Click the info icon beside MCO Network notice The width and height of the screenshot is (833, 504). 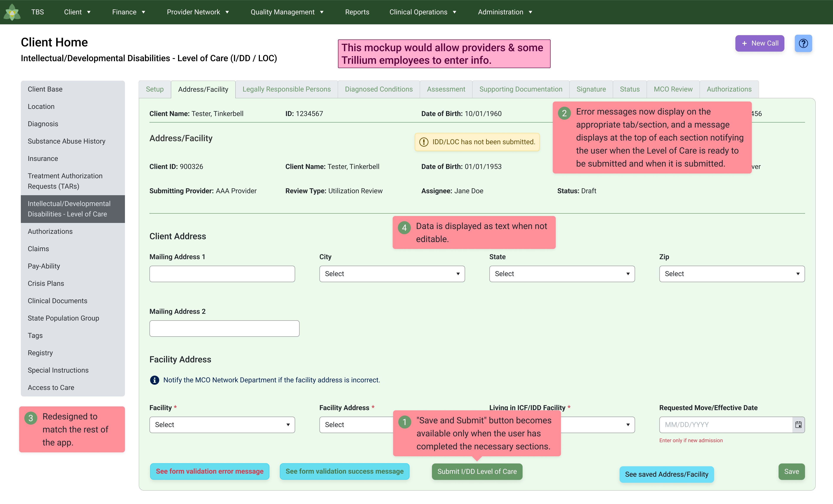point(154,380)
